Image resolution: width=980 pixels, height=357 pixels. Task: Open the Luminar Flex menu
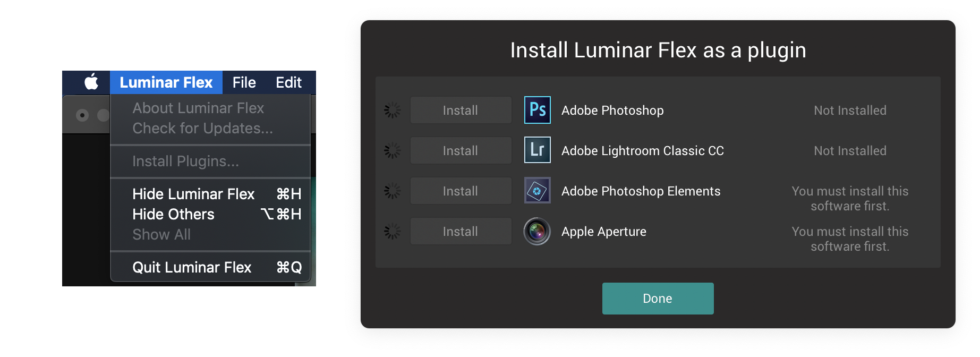tap(166, 82)
